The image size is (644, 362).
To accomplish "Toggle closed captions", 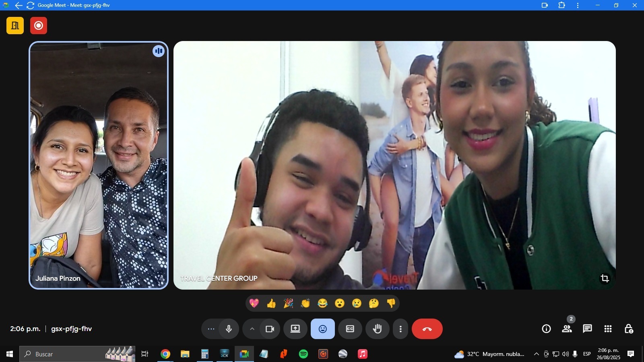I will tap(350, 329).
